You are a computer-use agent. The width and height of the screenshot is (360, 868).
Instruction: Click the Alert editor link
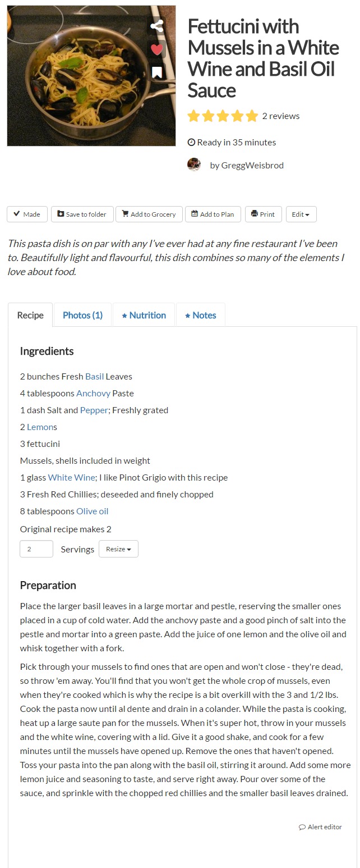320,827
